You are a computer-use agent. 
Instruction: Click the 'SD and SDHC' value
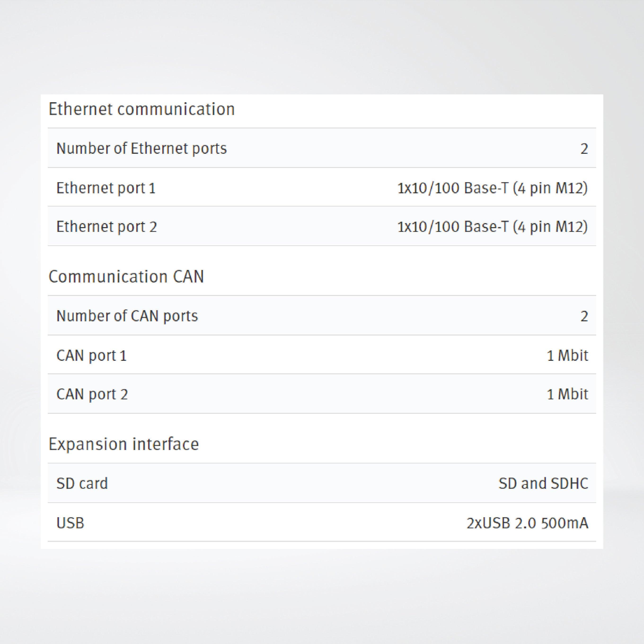point(543,483)
